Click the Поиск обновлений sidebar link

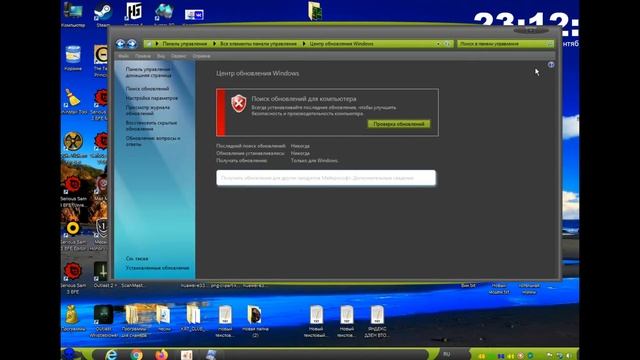(x=147, y=89)
